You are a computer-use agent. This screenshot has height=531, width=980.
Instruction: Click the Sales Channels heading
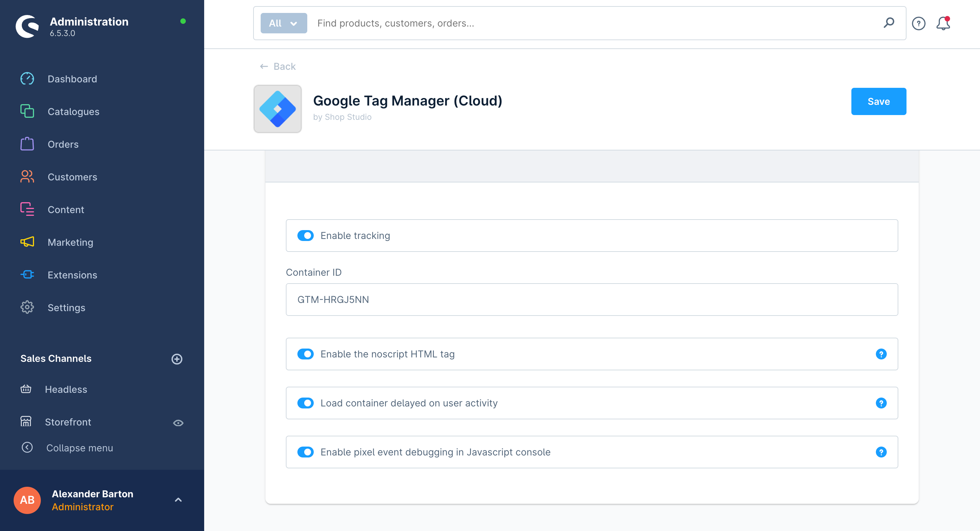pos(56,358)
